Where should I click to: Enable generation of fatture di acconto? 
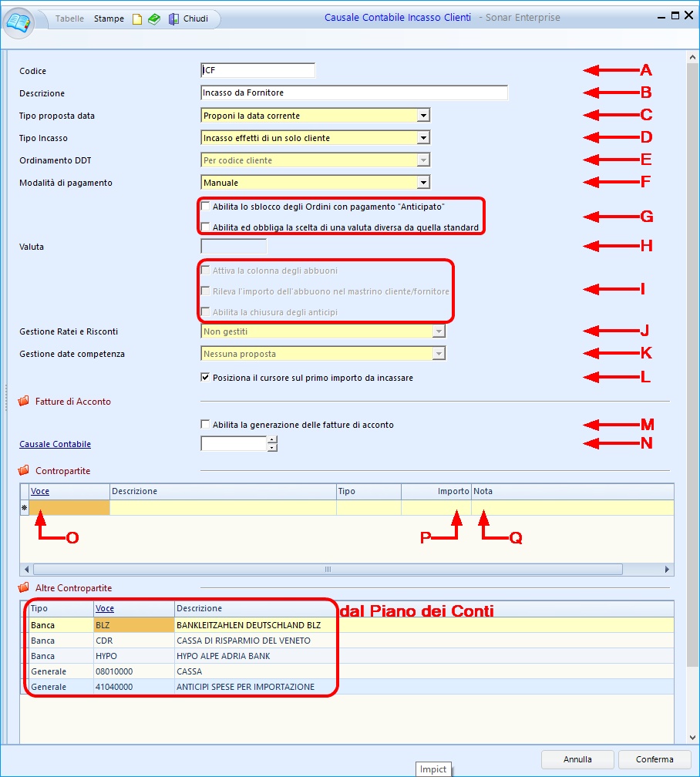(x=205, y=425)
